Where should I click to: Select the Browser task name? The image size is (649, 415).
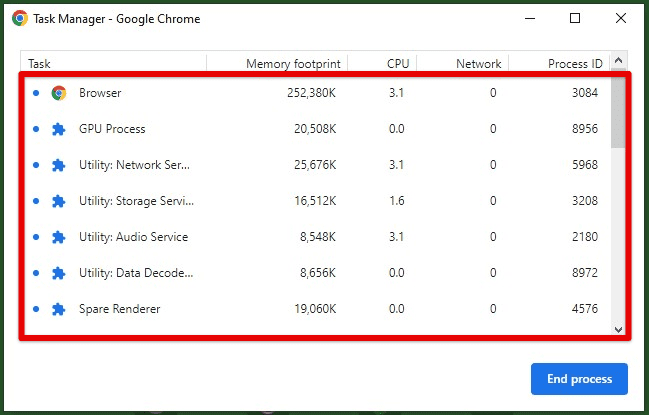(x=100, y=93)
